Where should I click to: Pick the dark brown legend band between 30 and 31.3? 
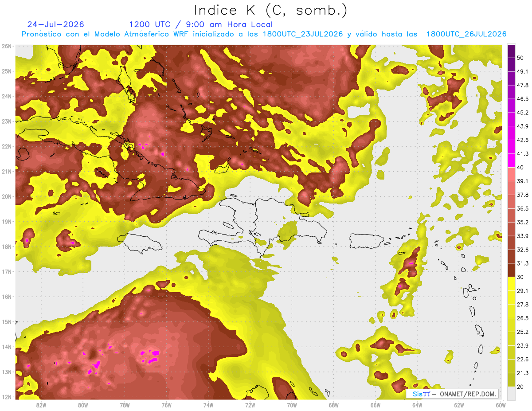pyautogui.click(x=511, y=270)
